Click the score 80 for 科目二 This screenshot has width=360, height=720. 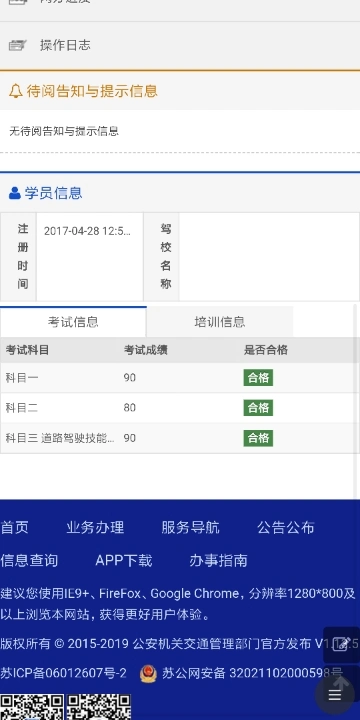click(x=129, y=408)
